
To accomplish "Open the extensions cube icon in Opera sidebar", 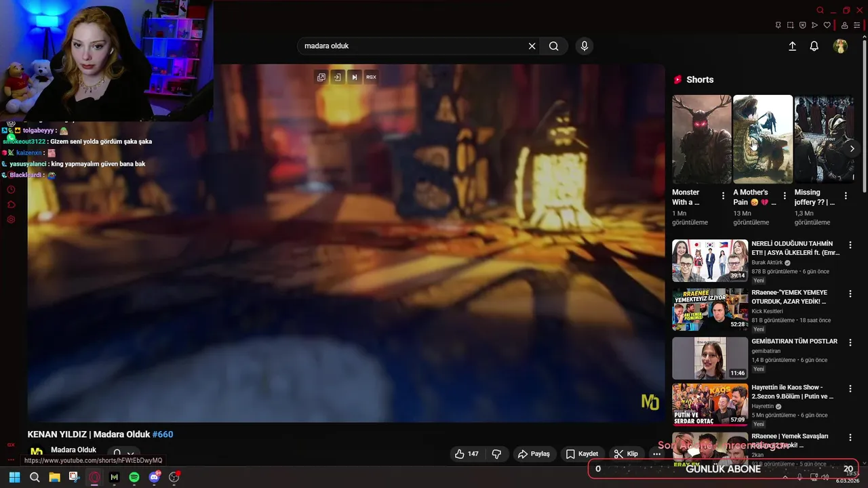I will click(11, 204).
